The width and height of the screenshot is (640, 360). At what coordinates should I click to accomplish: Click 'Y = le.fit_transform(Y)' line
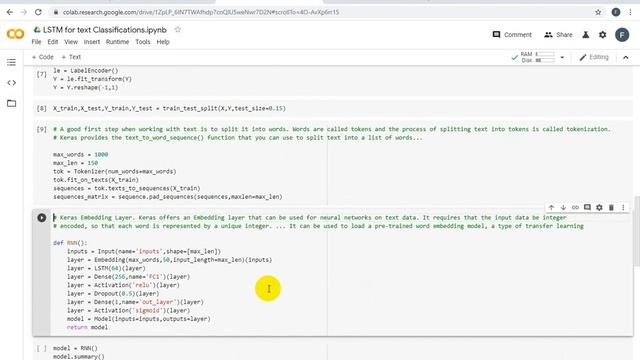coord(92,79)
